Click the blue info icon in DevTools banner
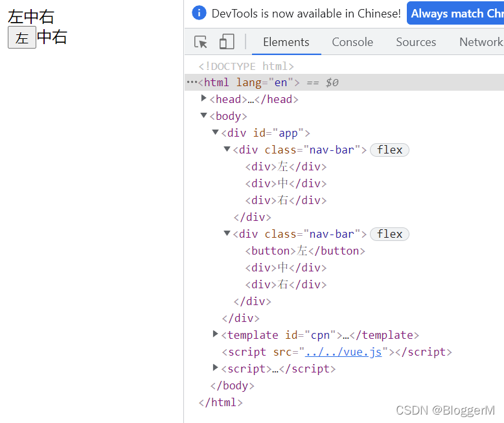 point(199,13)
